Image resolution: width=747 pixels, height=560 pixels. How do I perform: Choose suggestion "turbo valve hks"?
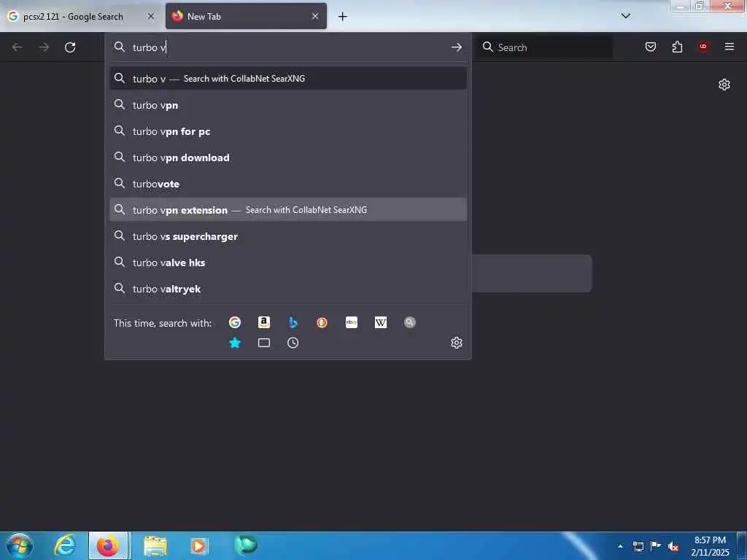click(288, 262)
